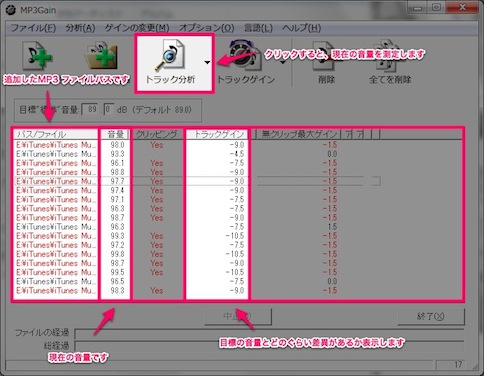Click the トラックゲイン toolbar icon

point(246,56)
